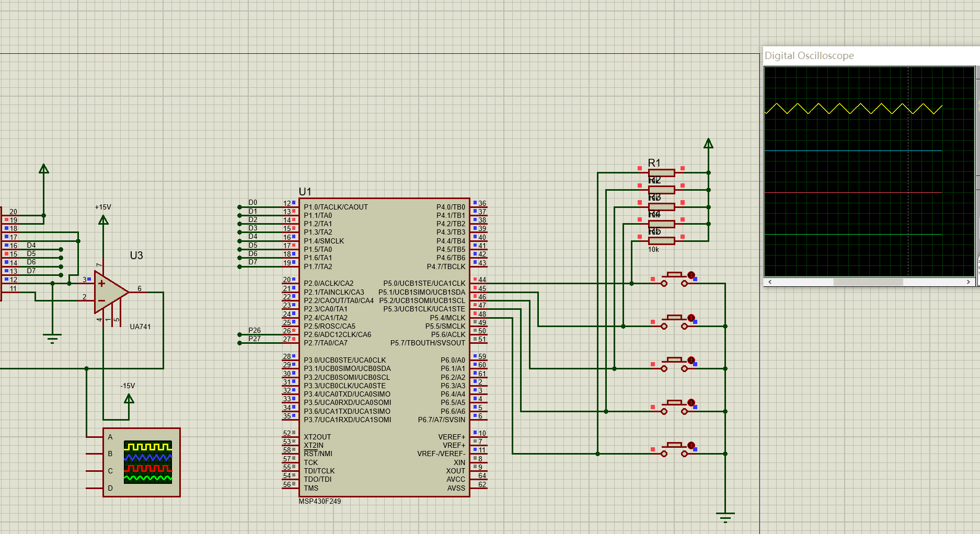Click the power terminal above the resistor network

click(x=708, y=144)
